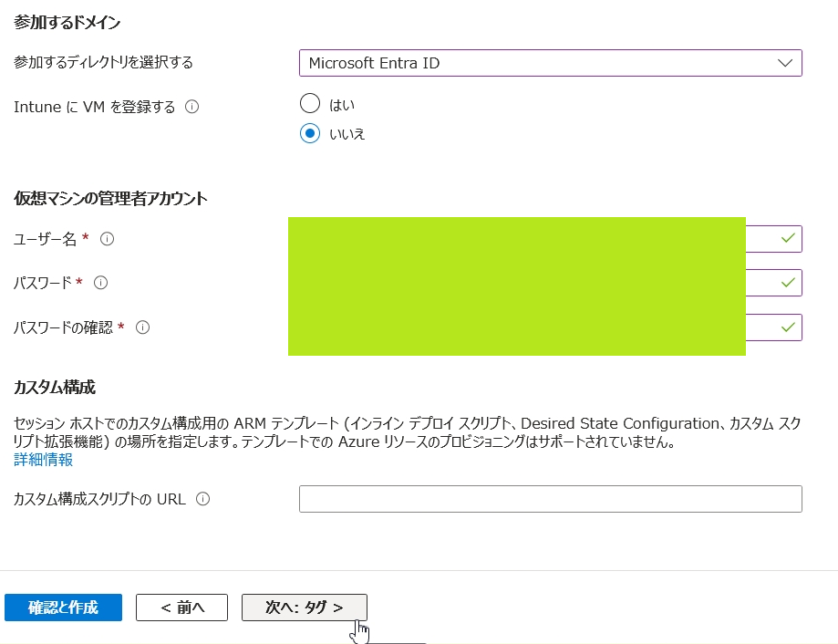The image size is (838, 644).
Task: Show info tooltip for Intune VM registration
Action: (191, 107)
